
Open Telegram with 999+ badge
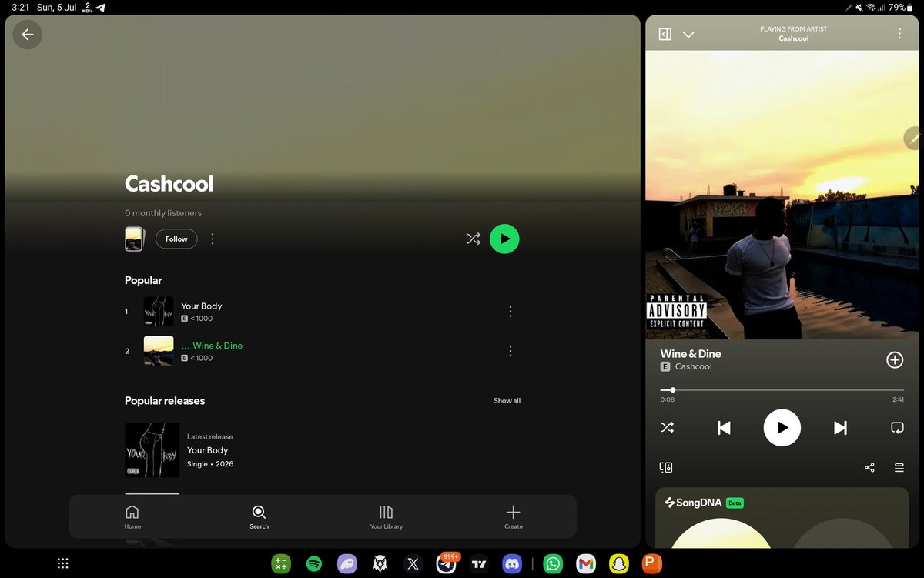click(x=447, y=563)
